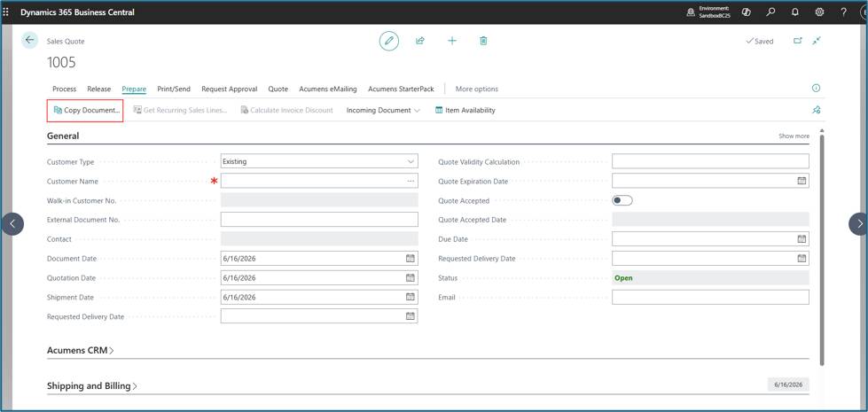
Task: Open Quotation Date calendar picker
Action: 411,277
